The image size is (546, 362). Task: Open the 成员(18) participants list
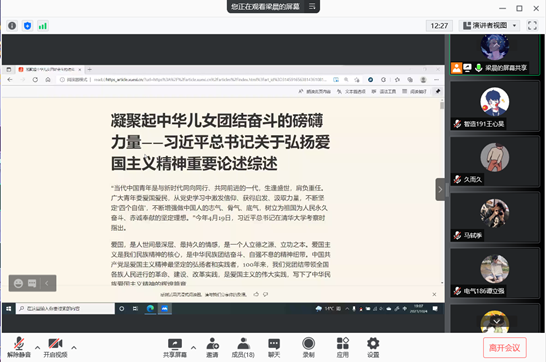coord(243,347)
